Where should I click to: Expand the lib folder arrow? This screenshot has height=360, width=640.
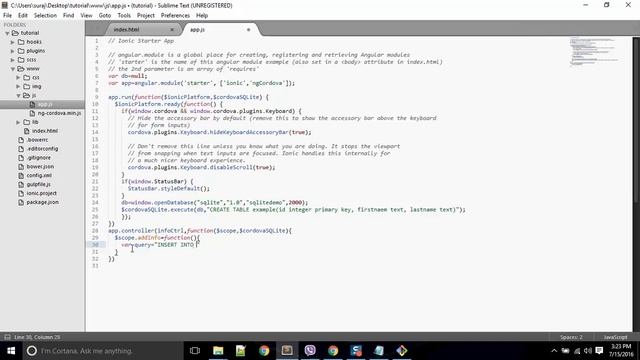18,122
